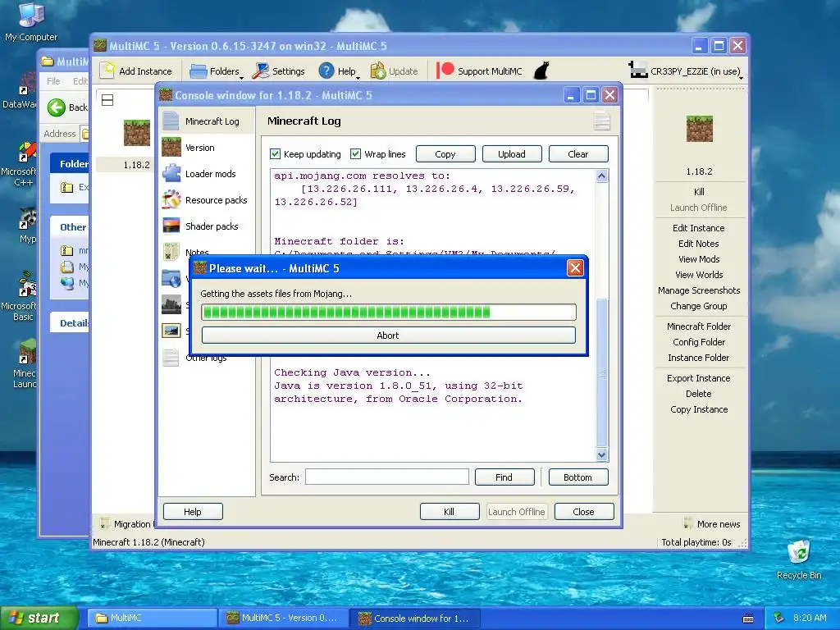This screenshot has width=840, height=630.
Task: Toggle the Wrap lines checkbox
Action: [x=355, y=154]
